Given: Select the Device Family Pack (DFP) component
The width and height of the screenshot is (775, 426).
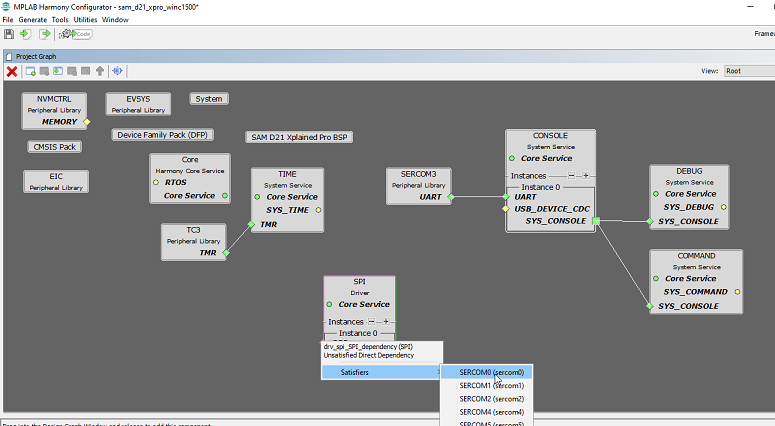Looking at the screenshot, I should 162,135.
